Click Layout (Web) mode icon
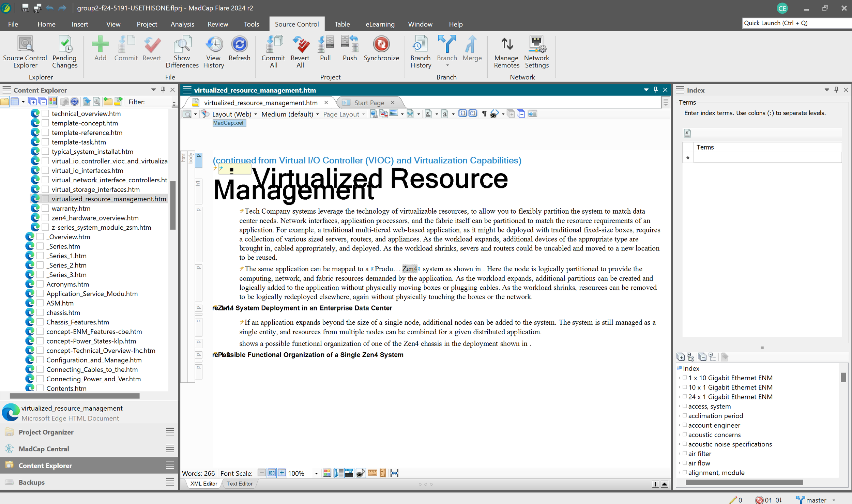Screen dimensions: 852x504 tap(205, 114)
